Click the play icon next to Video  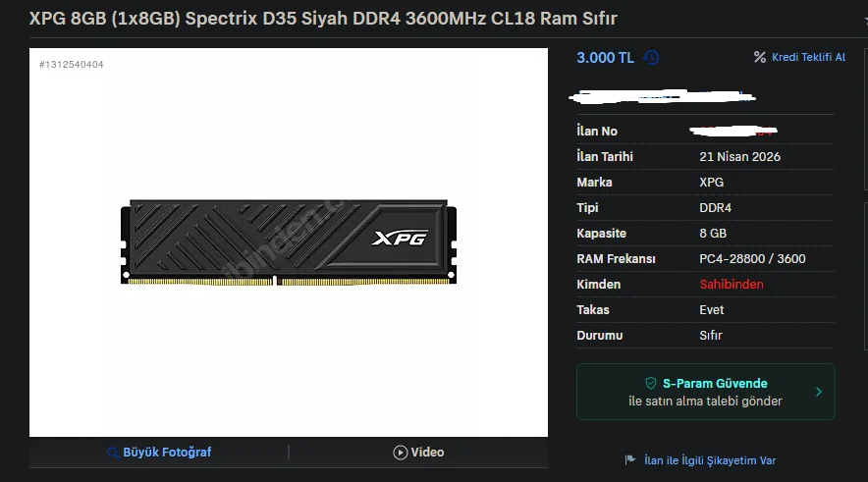pos(401,453)
